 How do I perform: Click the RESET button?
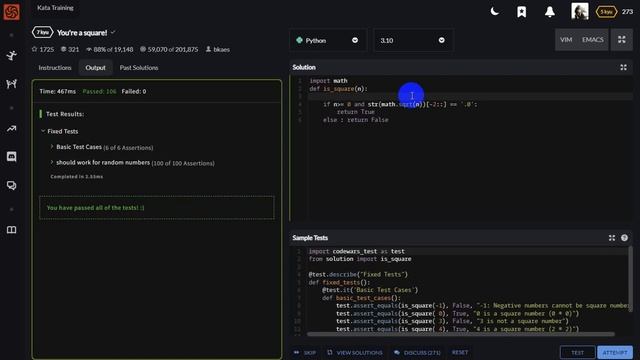coord(460,352)
